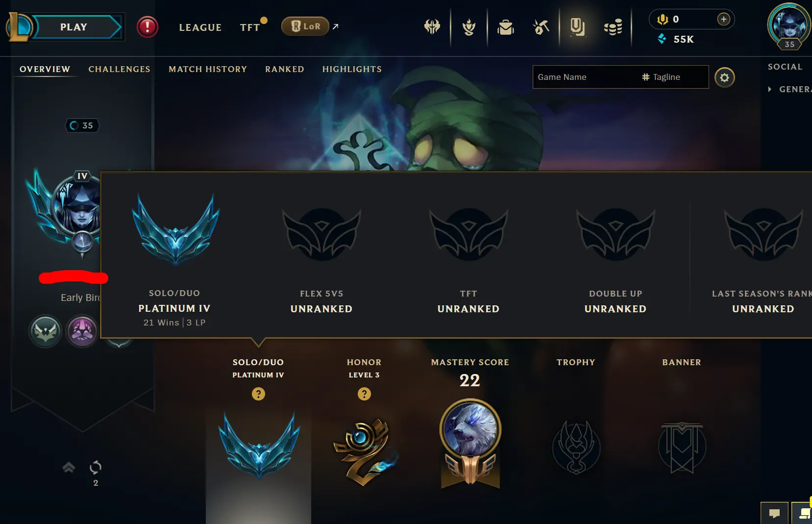Open the Loot hammer icon
The width and height of the screenshot is (812, 524).
(x=541, y=27)
